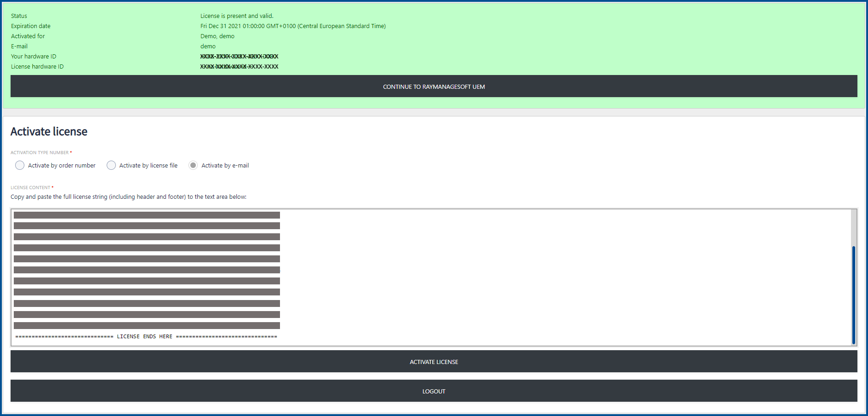Click the 'License is present and valid' status text
This screenshot has width=868, height=416.
click(x=237, y=16)
